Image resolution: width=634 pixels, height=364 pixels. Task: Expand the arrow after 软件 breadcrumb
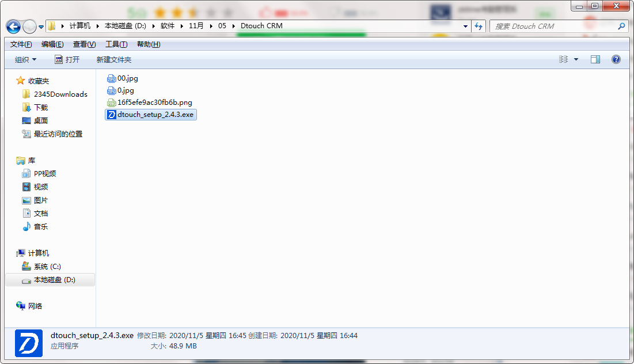181,26
